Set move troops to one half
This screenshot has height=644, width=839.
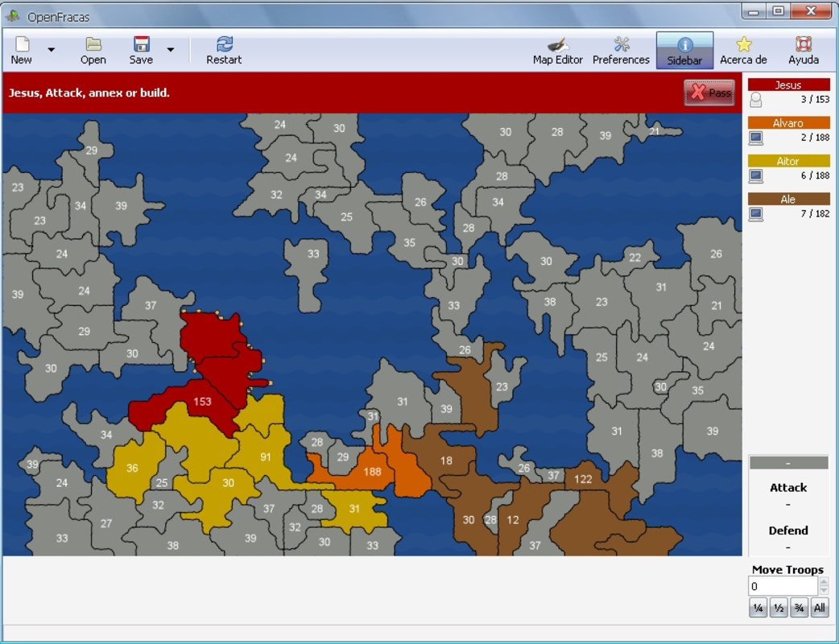(x=779, y=608)
